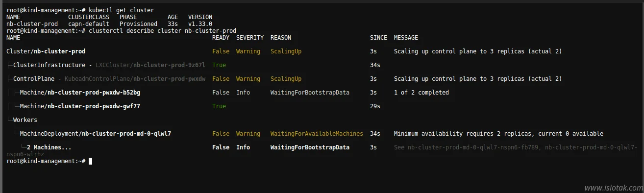Click the '29s' since value
This screenshot has height=193, width=644.
(375, 106)
